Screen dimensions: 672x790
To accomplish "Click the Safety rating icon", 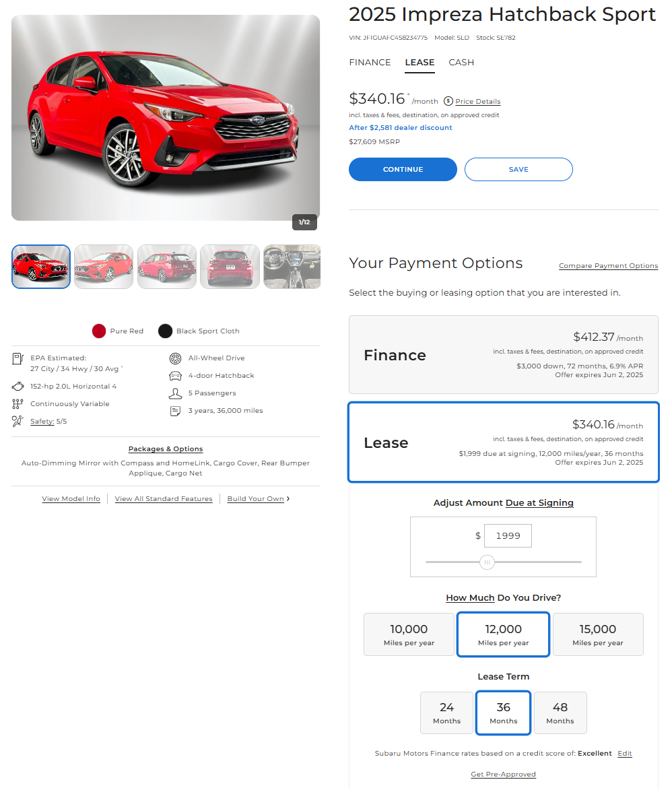I will [x=18, y=421].
